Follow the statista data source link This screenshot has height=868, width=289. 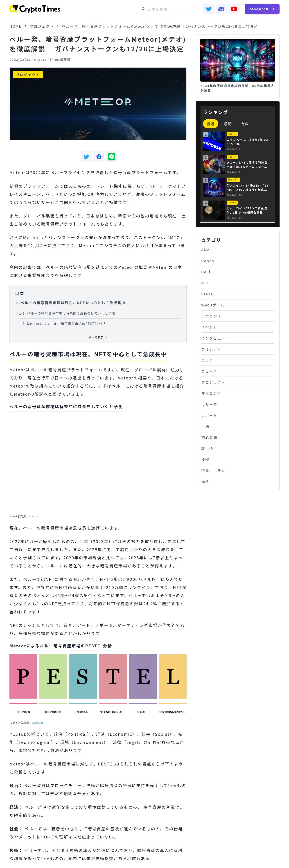[34, 516]
